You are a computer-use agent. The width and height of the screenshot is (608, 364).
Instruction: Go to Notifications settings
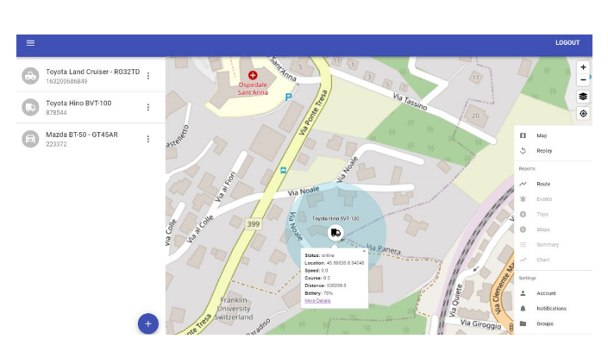[x=551, y=308]
